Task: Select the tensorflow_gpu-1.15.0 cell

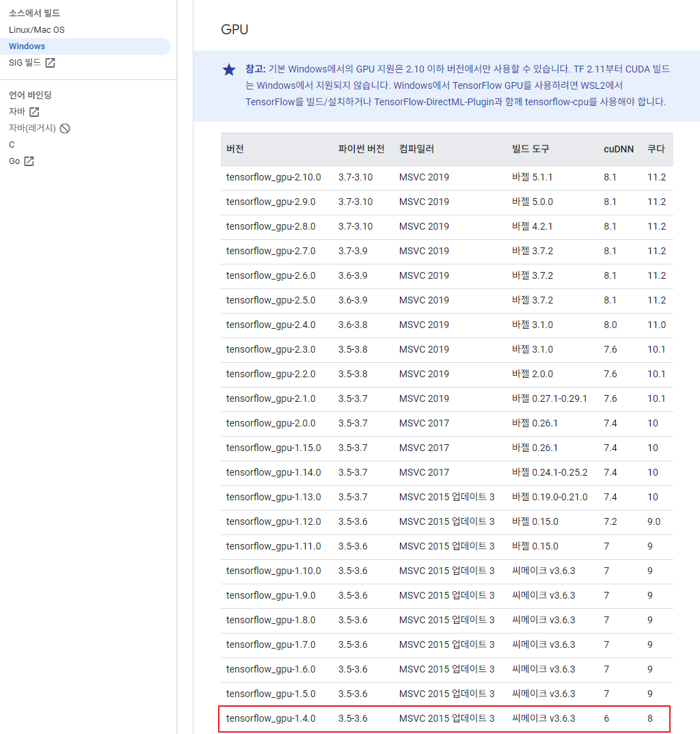Action: 273,448
